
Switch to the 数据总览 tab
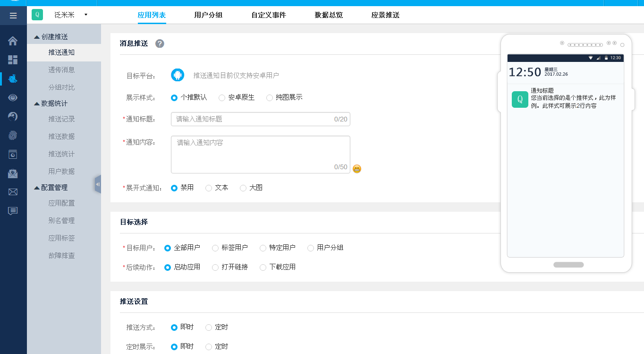[x=329, y=15]
